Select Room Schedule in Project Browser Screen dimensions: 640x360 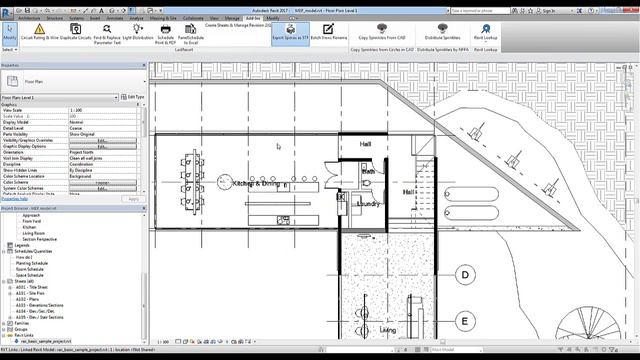coord(29,269)
